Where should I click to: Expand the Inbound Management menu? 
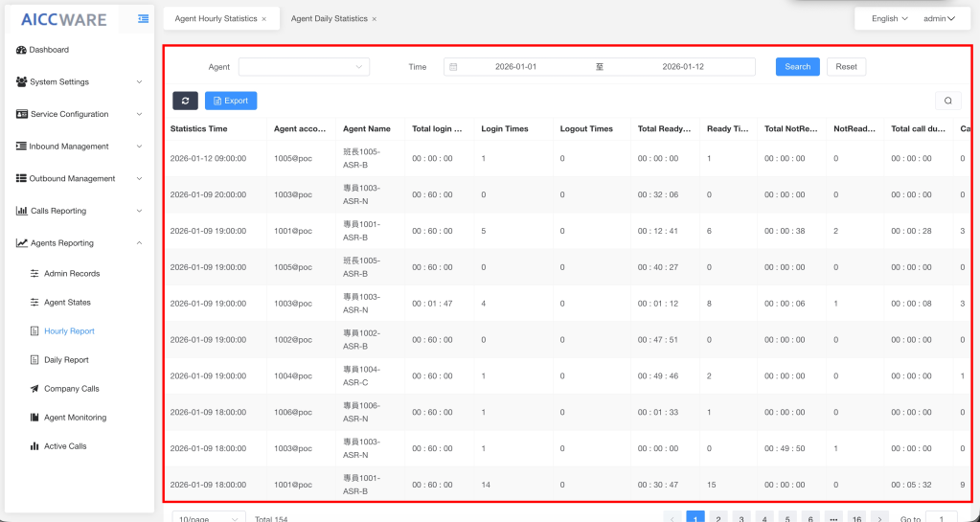139,147
